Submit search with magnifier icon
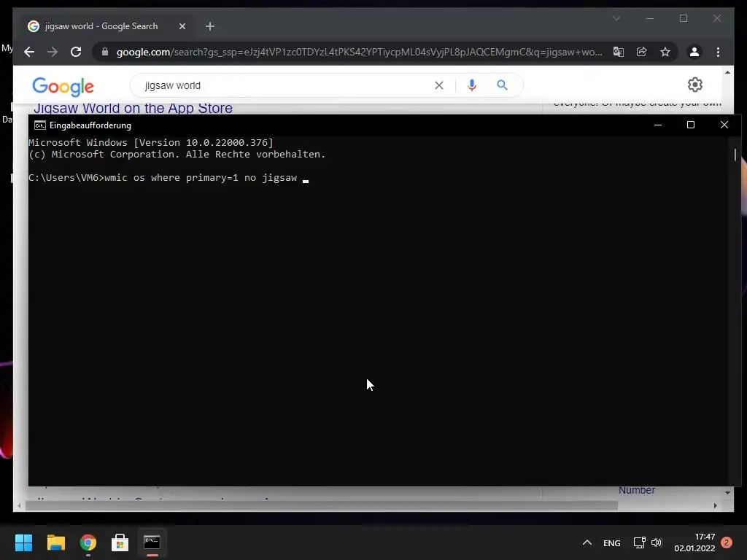This screenshot has height=560, width=747. 502,85
